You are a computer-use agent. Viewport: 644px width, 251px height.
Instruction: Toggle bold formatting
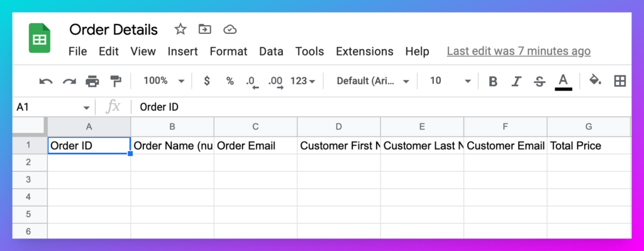click(493, 82)
